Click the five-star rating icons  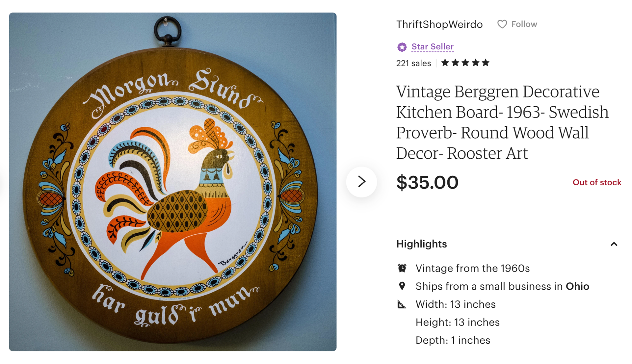[x=465, y=63]
